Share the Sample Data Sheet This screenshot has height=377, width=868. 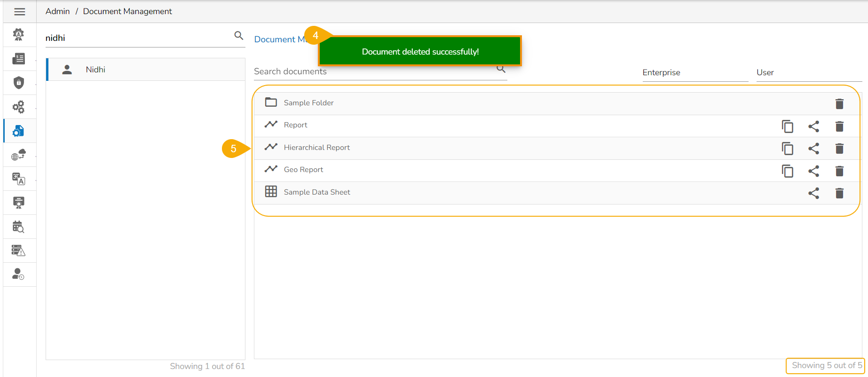click(x=813, y=193)
